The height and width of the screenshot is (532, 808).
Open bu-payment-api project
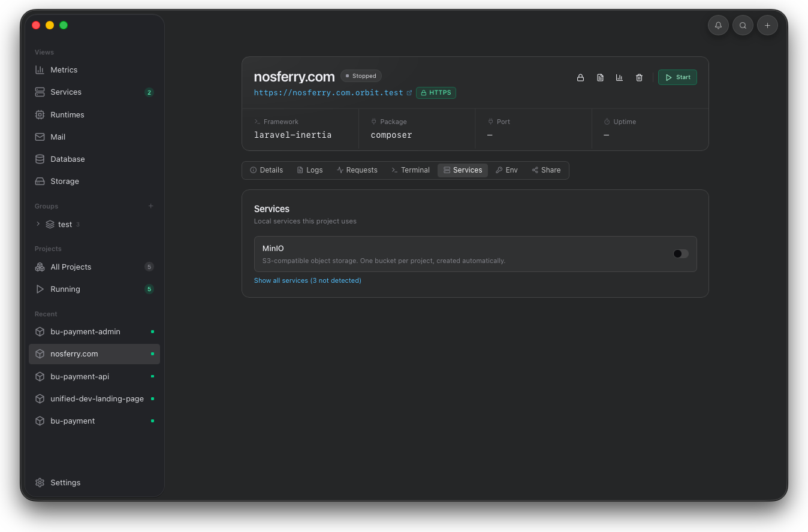(94, 376)
